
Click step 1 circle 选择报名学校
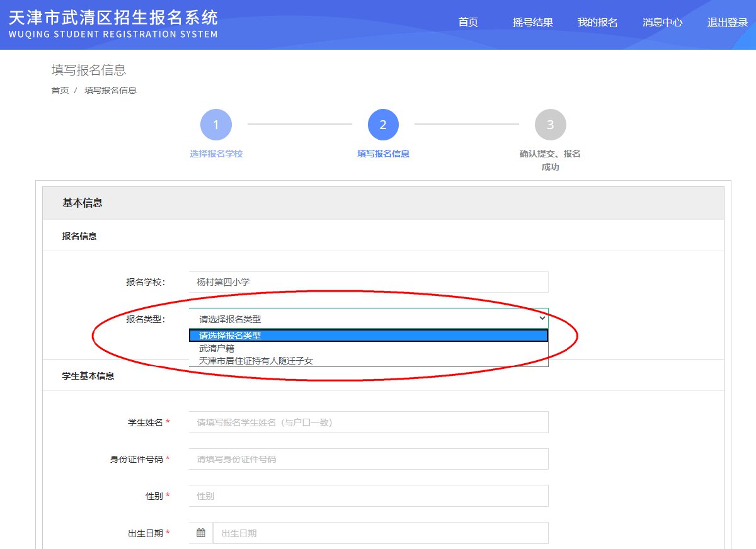(216, 125)
